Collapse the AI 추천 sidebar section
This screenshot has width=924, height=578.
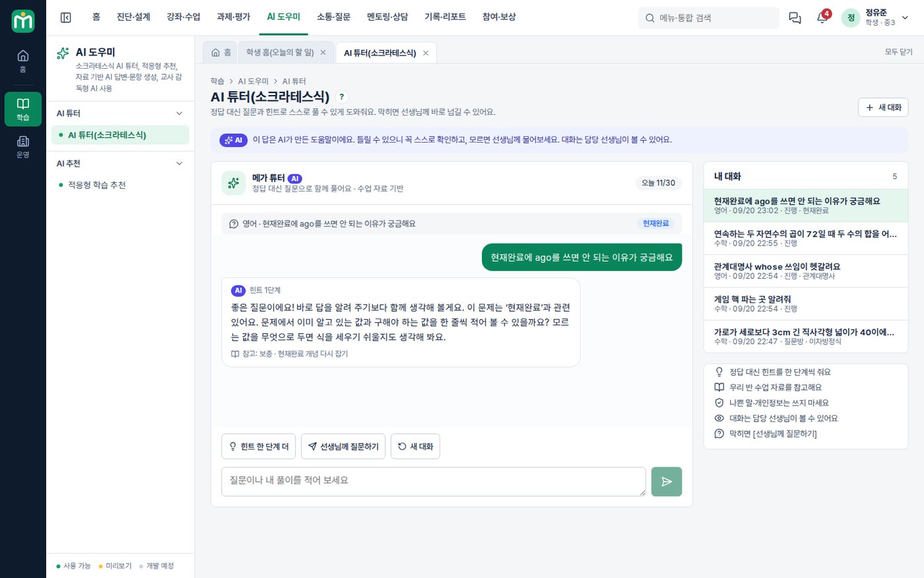pyautogui.click(x=180, y=163)
